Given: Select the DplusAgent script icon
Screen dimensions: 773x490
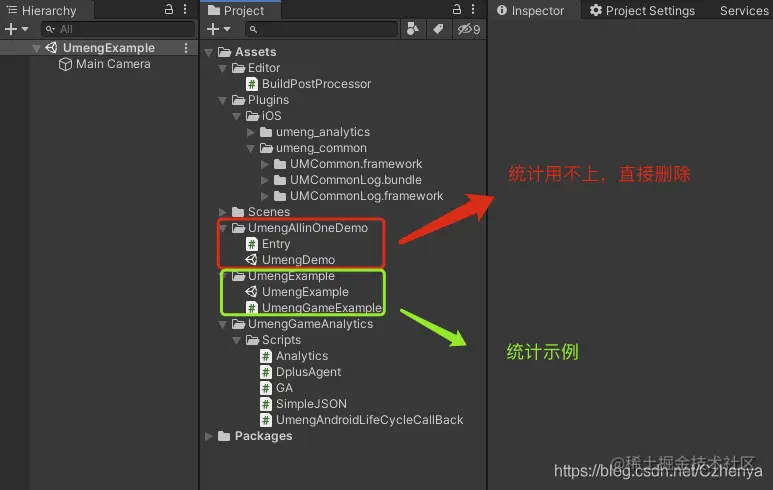Looking at the screenshot, I should [x=266, y=372].
